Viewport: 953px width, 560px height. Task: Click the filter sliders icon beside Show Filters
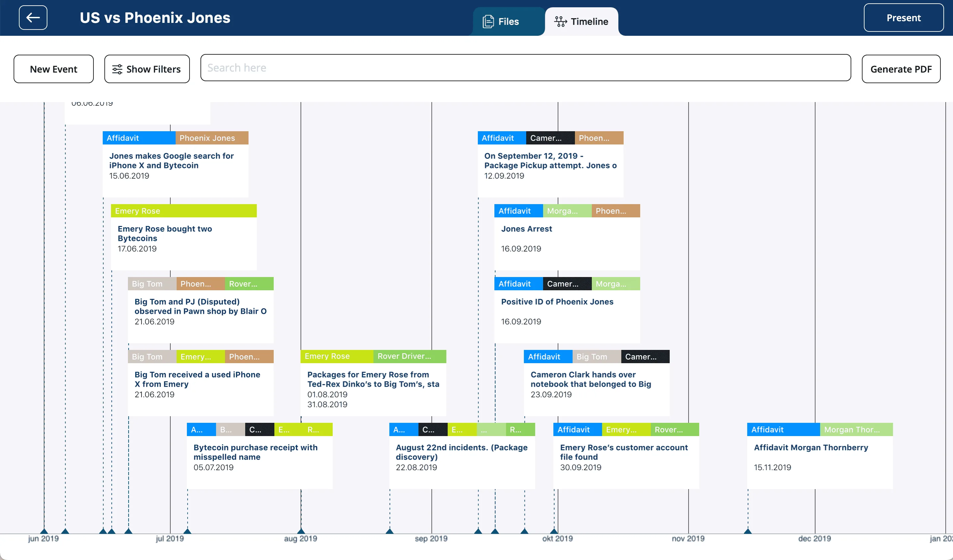(x=117, y=69)
